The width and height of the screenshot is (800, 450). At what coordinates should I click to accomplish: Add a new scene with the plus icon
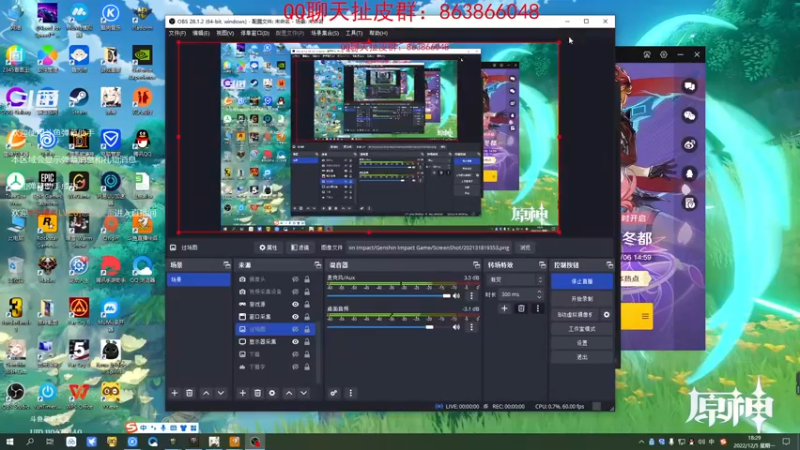(x=174, y=393)
